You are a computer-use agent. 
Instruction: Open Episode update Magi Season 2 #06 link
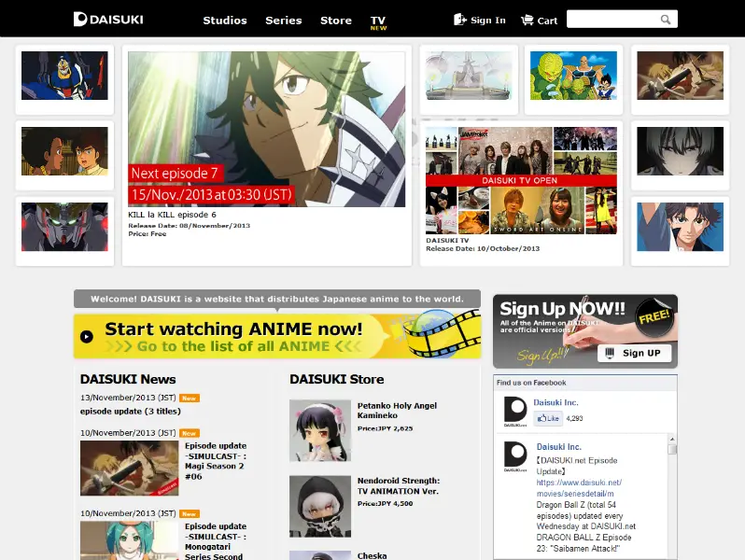[216, 461]
